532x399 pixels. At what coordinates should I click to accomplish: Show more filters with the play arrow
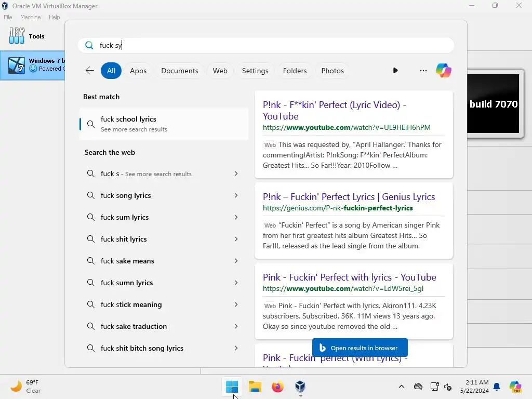click(x=395, y=71)
